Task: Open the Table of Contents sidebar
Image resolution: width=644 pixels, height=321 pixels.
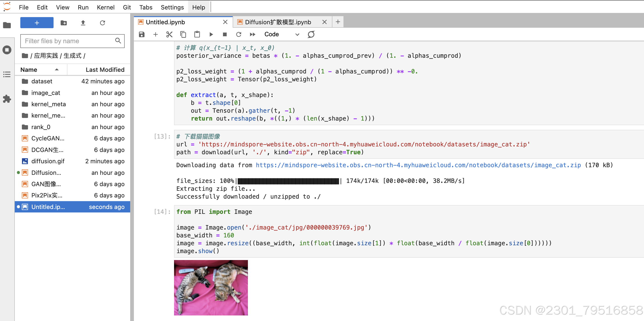Action: [7, 74]
